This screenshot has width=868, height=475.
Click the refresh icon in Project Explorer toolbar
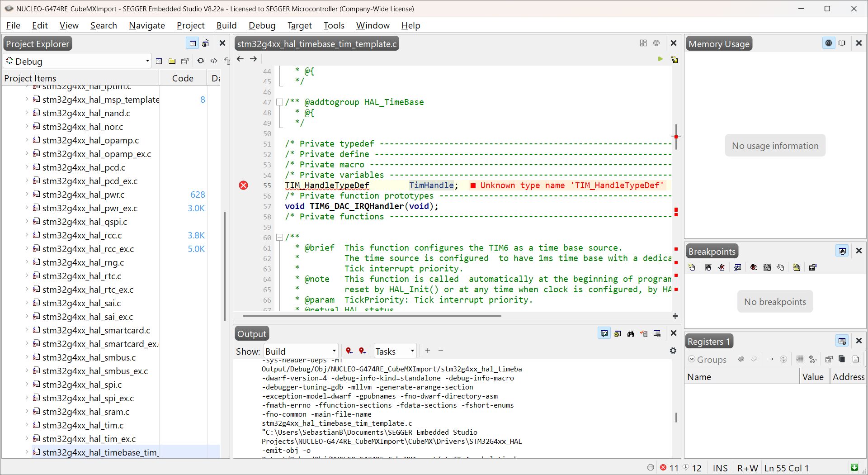(x=200, y=61)
